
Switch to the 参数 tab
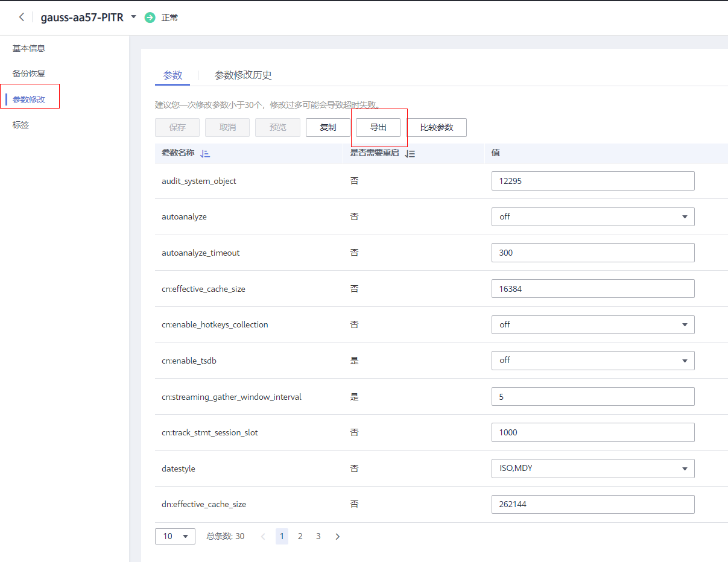(173, 75)
